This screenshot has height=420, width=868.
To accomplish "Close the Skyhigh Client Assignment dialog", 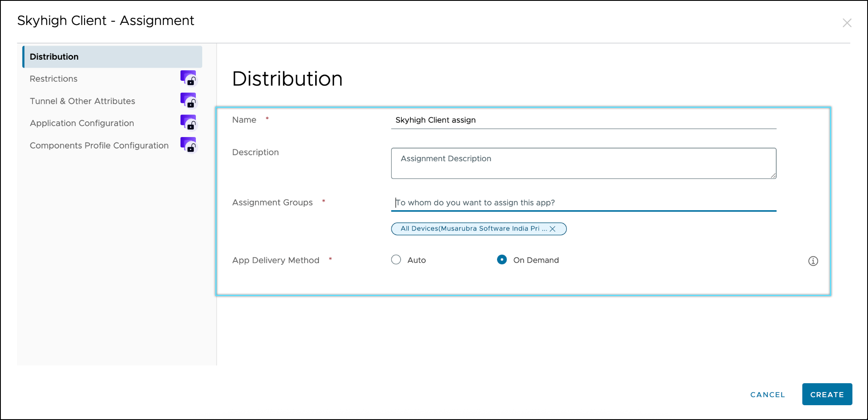I will coord(846,23).
